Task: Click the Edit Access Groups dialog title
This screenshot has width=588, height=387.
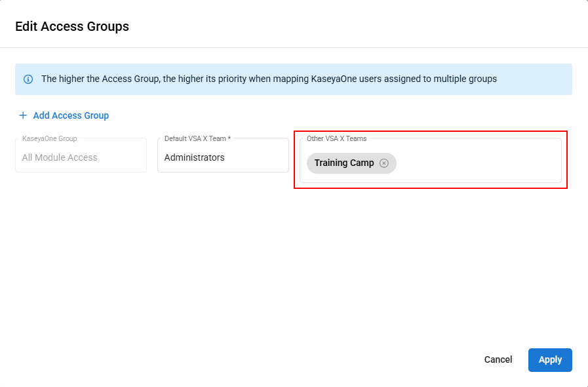Action: click(x=72, y=27)
